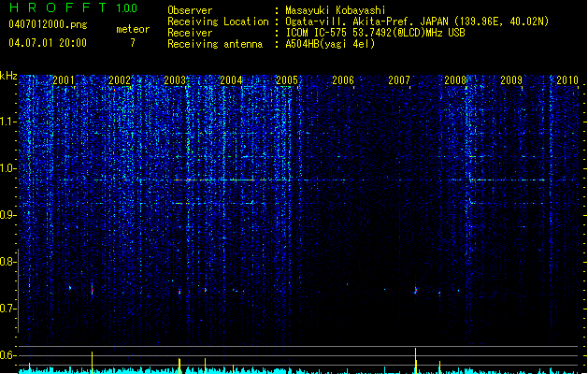The height and width of the screenshot is (374, 588).
Task: Click the tallest yellow power spike after 2007
Action: coord(415,361)
